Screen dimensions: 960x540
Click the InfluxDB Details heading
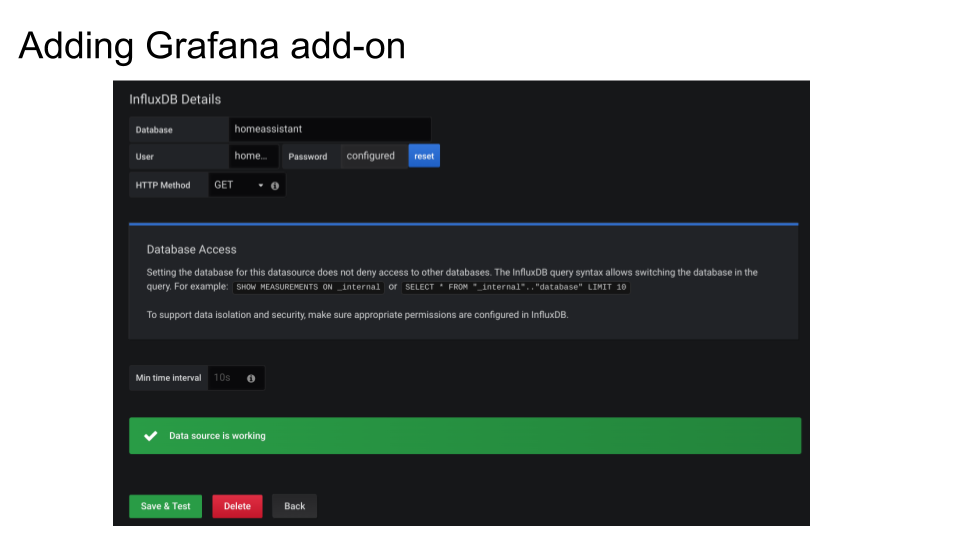pyautogui.click(x=175, y=99)
